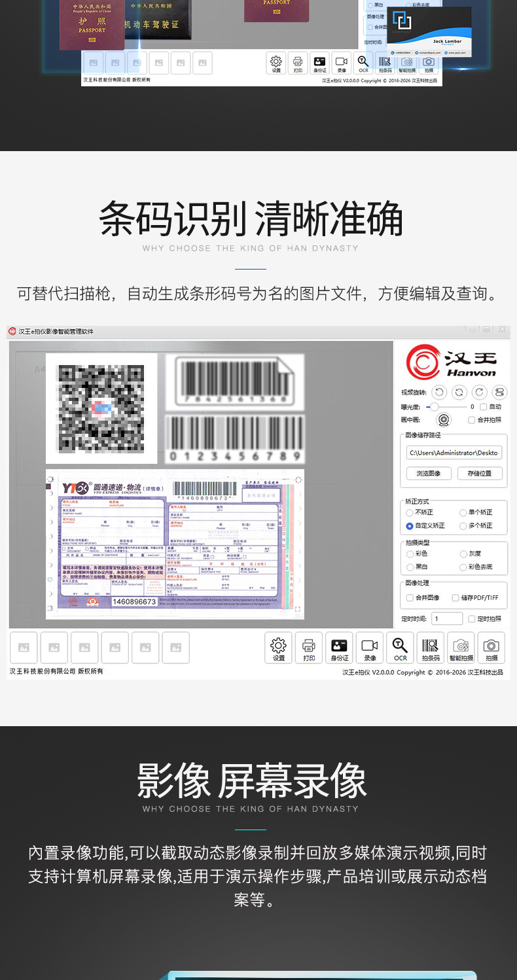The width and height of the screenshot is (517, 980).
Task: Launch OCR magnifier tool in the lower toolbar
Action: 400,647
